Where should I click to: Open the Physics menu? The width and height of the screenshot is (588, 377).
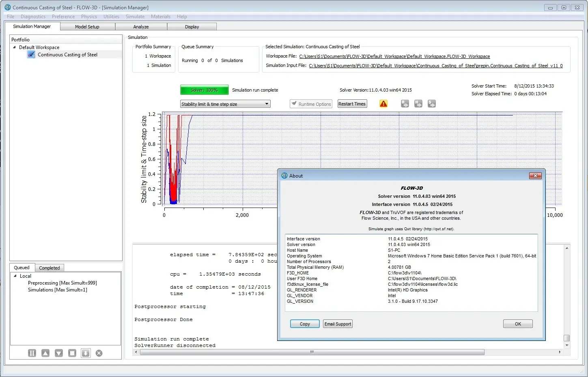(x=89, y=17)
